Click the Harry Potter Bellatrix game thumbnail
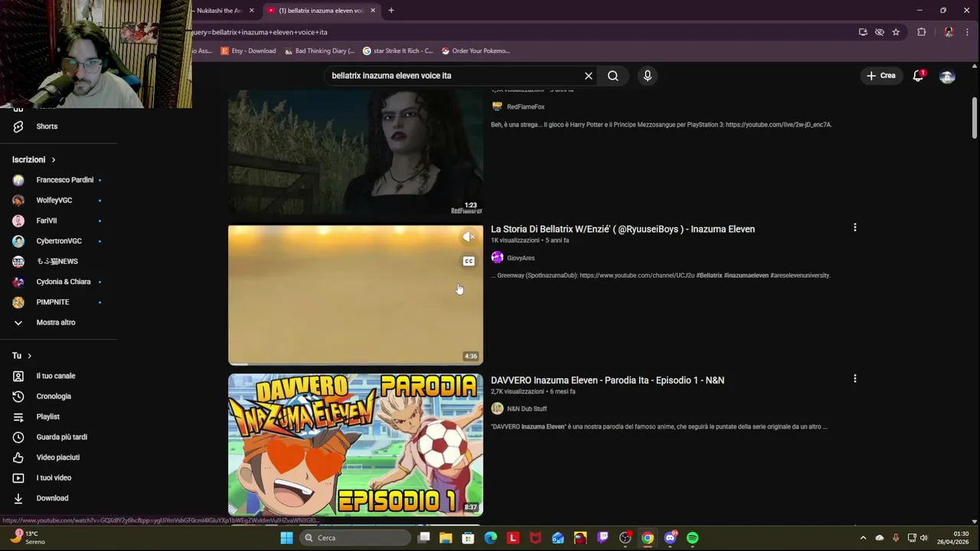 (x=355, y=152)
